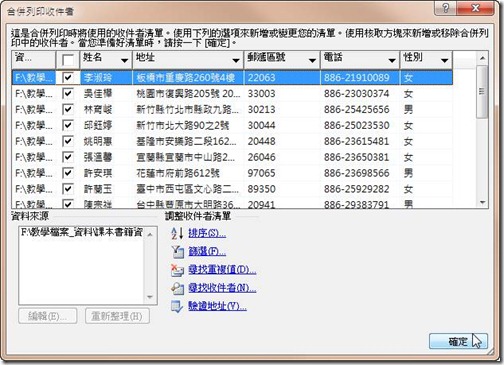Click the A-Z sort icon beside 排序

click(x=177, y=233)
